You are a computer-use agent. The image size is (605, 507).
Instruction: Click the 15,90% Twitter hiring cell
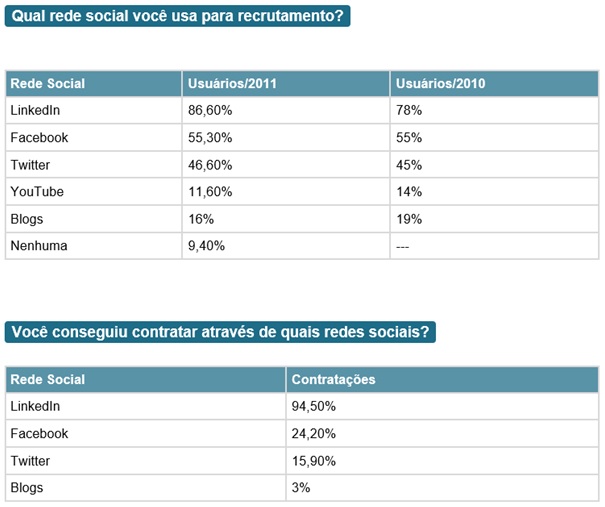point(313,461)
